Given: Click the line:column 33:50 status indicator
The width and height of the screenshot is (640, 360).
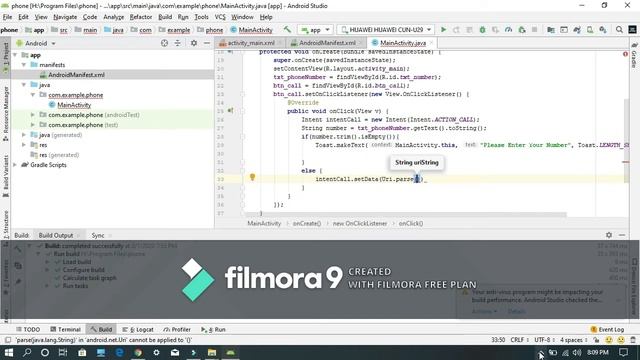Looking at the screenshot, I should (x=498, y=340).
